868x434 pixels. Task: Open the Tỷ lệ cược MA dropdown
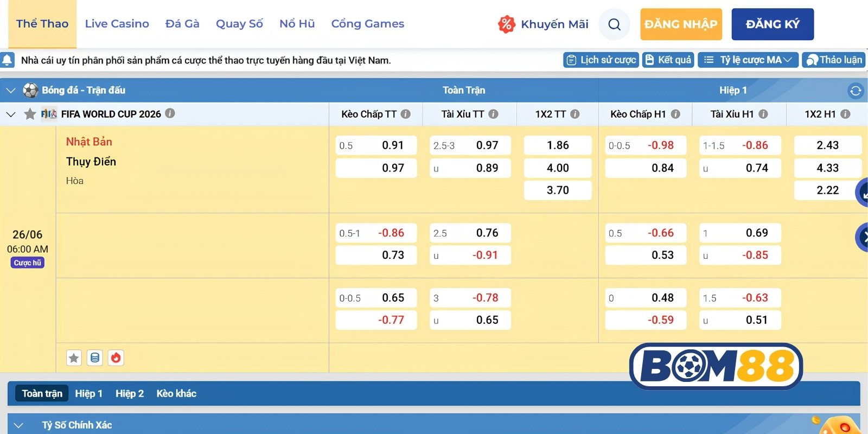(748, 60)
